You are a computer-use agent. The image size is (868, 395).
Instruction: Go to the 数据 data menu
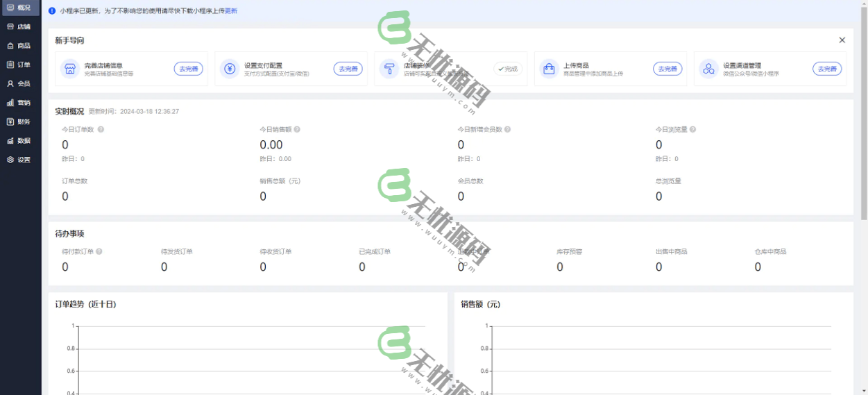tap(20, 140)
